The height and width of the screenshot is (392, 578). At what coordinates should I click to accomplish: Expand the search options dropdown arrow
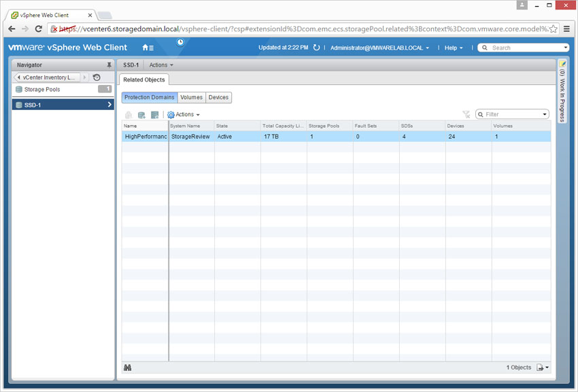point(566,48)
